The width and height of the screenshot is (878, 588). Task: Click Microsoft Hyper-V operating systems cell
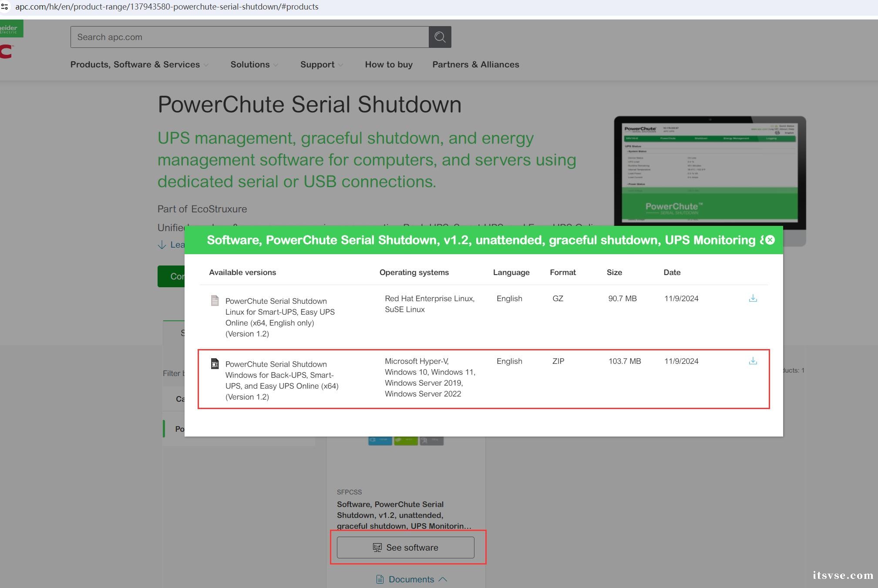pyautogui.click(x=430, y=377)
